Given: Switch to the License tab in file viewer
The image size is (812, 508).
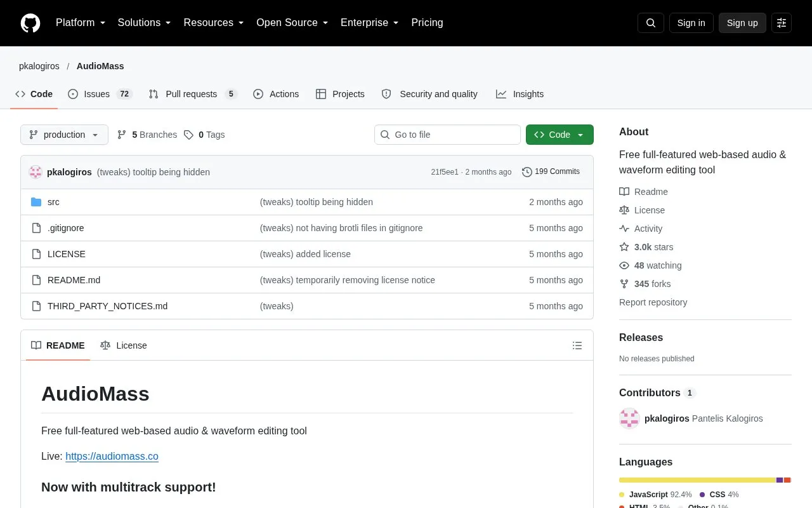Looking at the screenshot, I should (124, 345).
